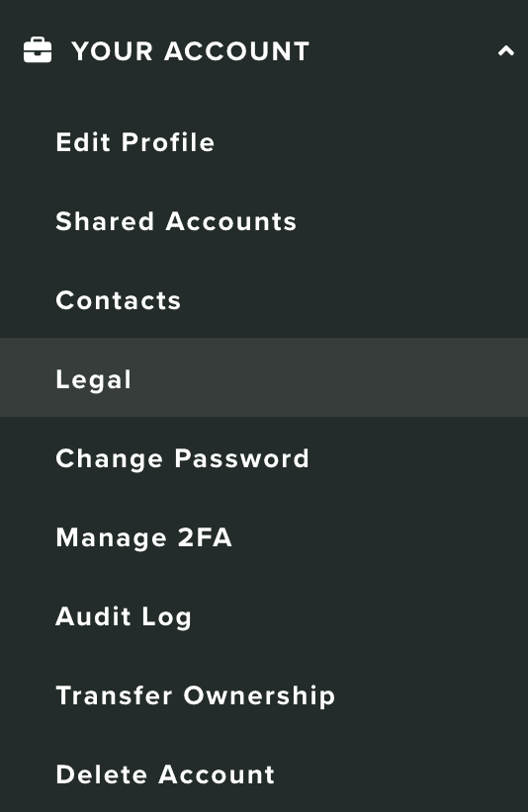Image resolution: width=528 pixels, height=812 pixels.
Task: Open the Contacts page
Action: pyautogui.click(x=264, y=300)
